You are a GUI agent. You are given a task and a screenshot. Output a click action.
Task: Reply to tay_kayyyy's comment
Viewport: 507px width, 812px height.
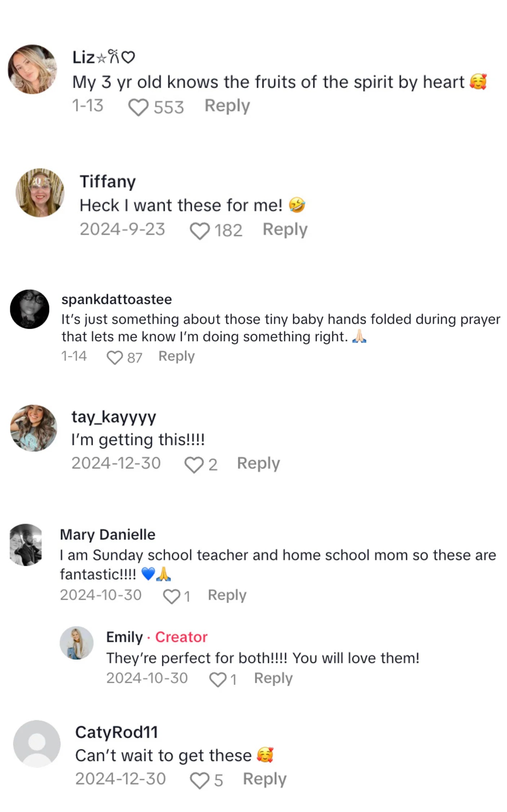pos(258,463)
